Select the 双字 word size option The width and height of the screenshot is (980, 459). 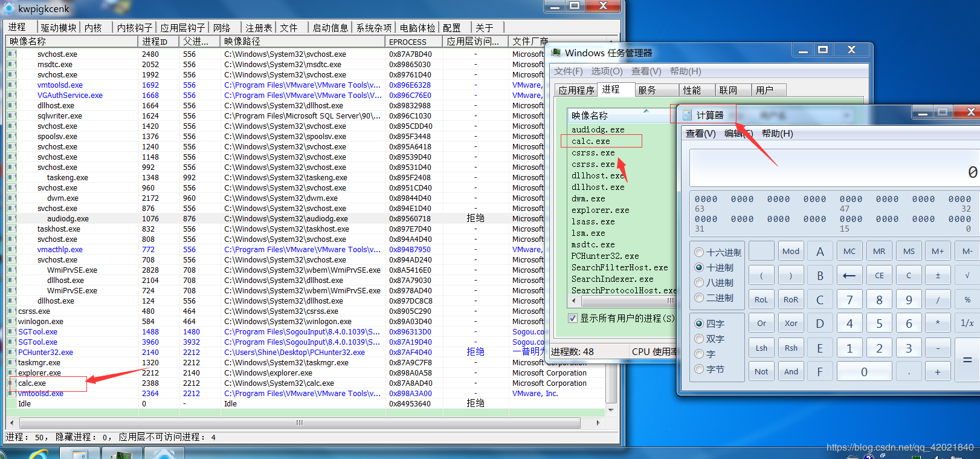pos(699,339)
